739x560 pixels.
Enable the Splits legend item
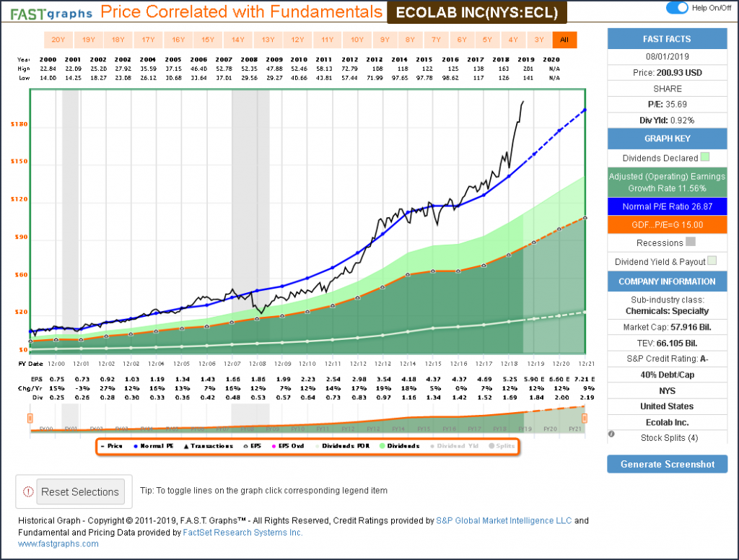pyautogui.click(x=499, y=446)
